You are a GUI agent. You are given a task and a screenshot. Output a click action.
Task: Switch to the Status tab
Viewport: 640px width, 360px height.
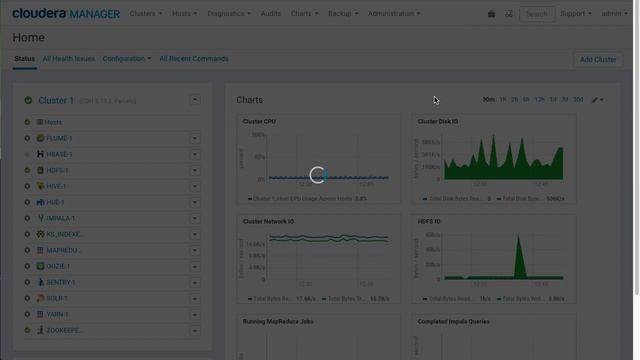tap(24, 59)
